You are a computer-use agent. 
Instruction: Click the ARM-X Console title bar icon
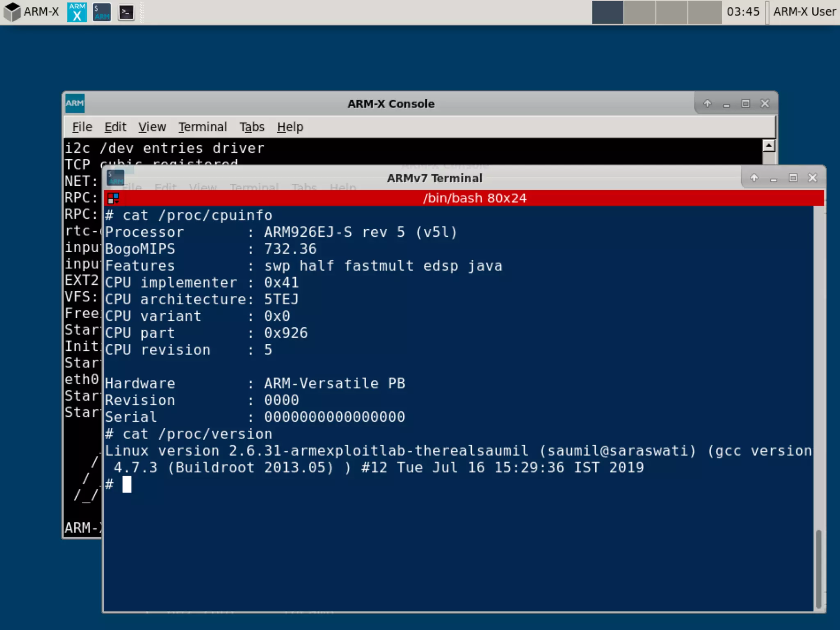tap(75, 103)
